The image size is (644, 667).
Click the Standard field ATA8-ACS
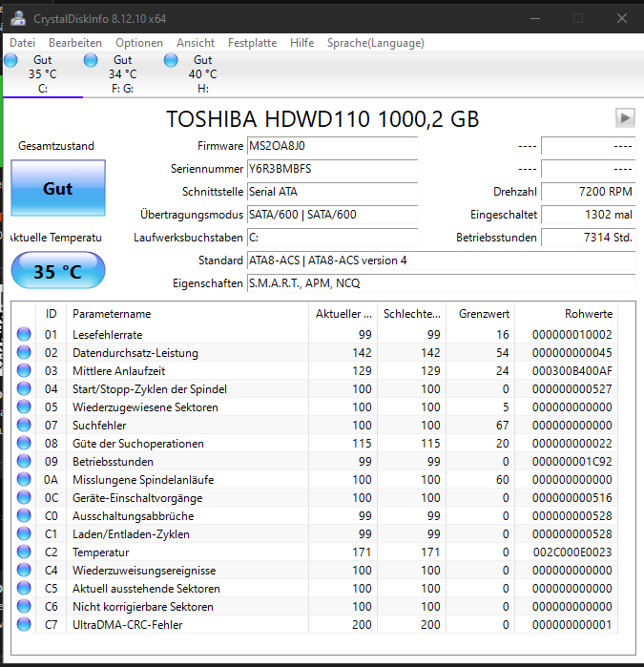click(442, 261)
